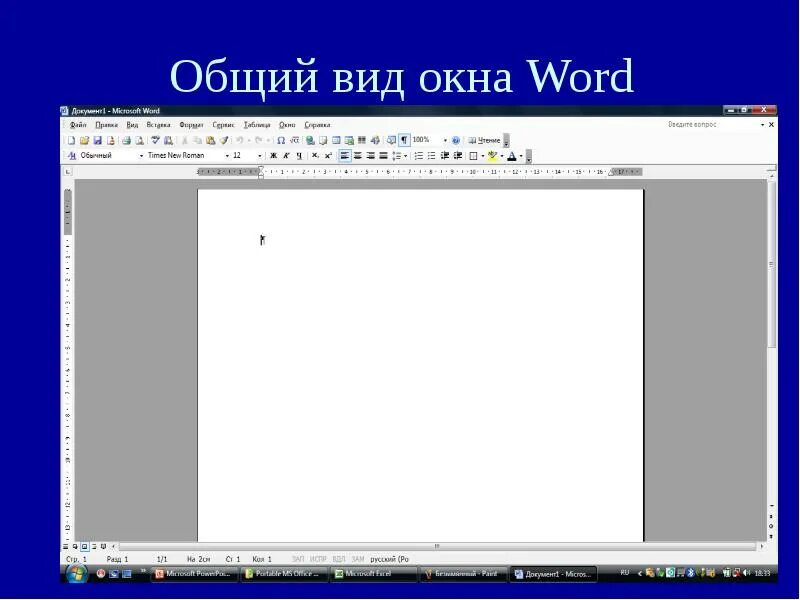
Task: Open the Файл menu
Action: tap(78, 125)
